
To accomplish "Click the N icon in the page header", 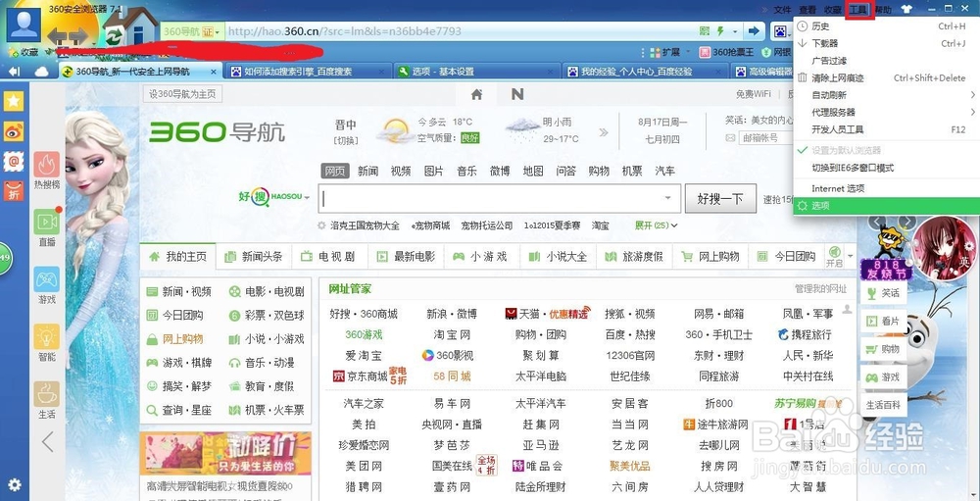I will pyautogui.click(x=517, y=94).
